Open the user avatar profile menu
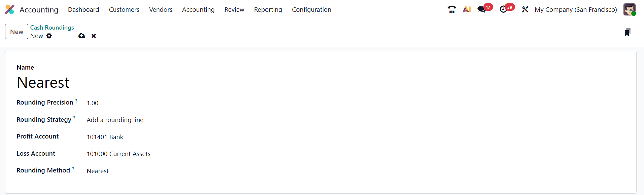This screenshot has height=195, width=644. coord(629,9)
